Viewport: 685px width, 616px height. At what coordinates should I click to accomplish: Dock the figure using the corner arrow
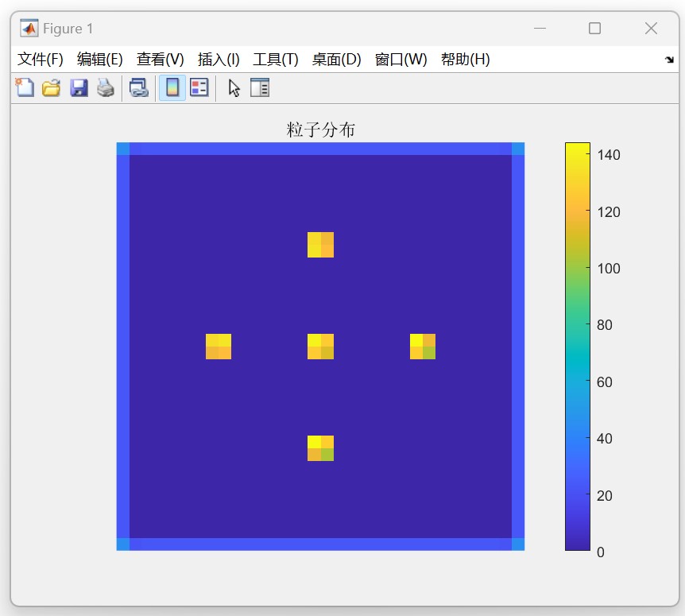pos(669,60)
